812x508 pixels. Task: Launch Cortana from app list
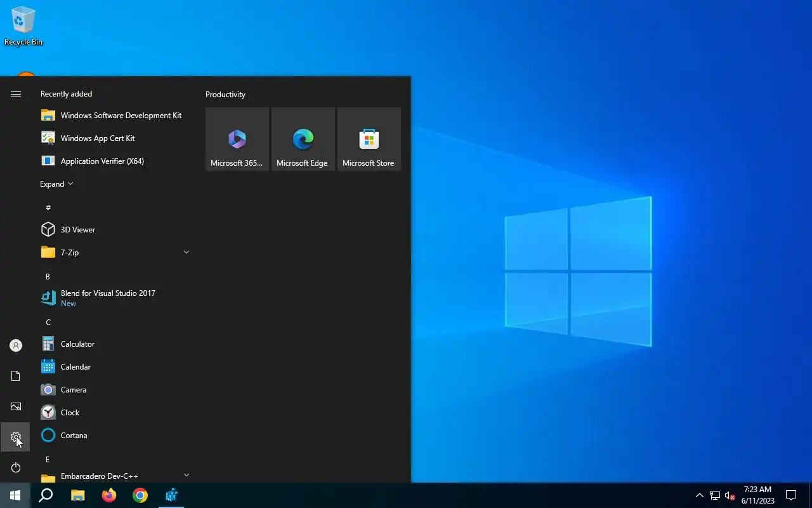click(115, 436)
